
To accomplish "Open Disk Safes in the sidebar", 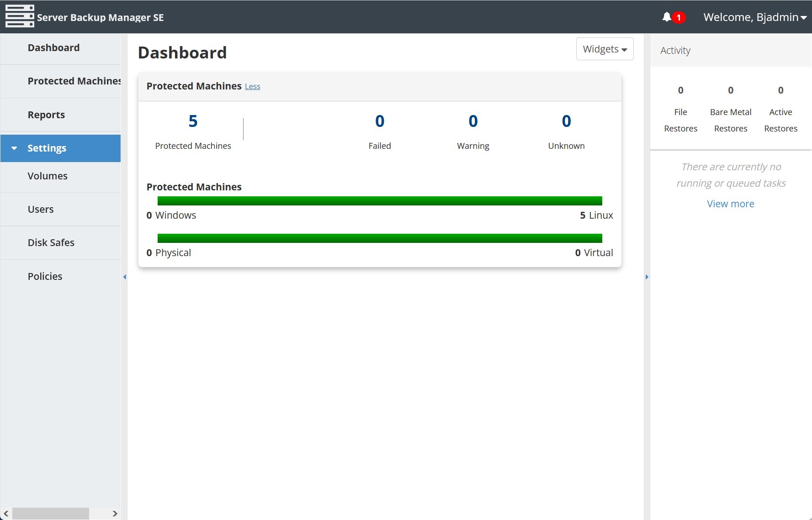I will pos(60,242).
